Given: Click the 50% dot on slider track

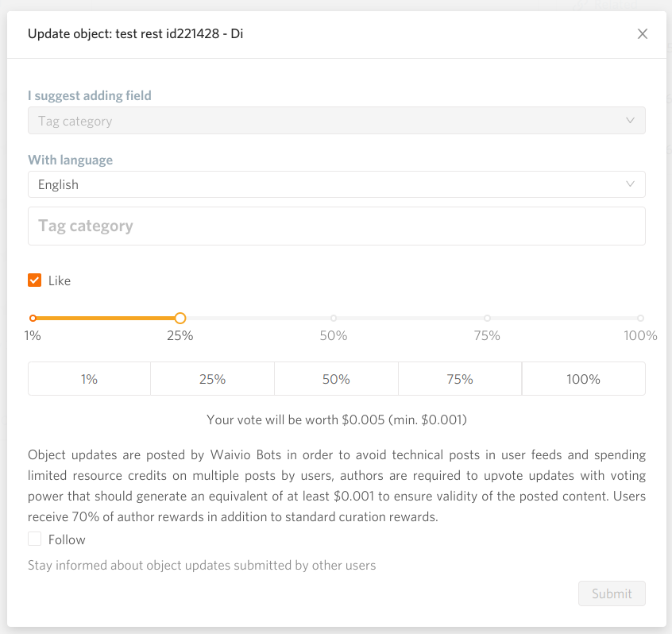Looking at the screenshot, I should pos(334,318).
